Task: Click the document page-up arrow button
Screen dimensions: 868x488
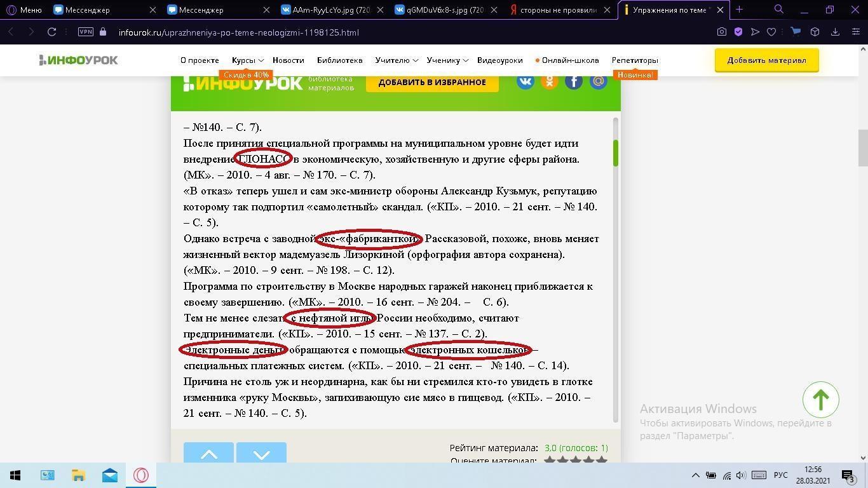Action: [x=208, y=454]
